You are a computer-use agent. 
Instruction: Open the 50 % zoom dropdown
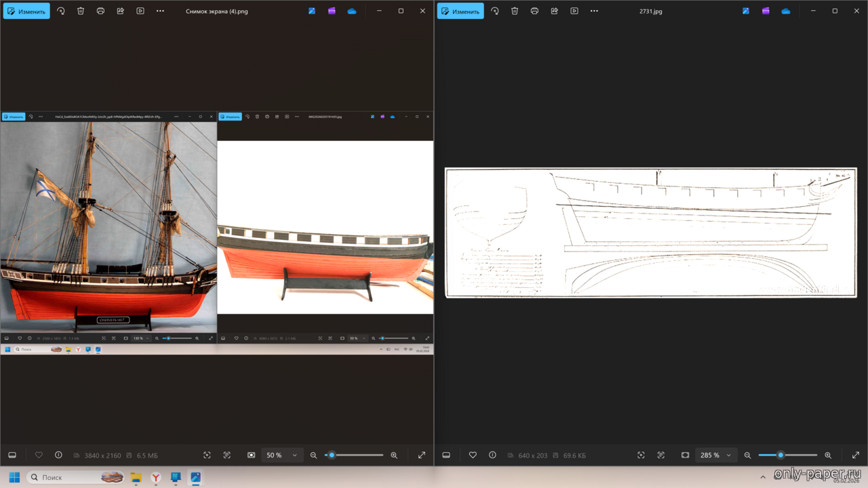(x=281, y=455)
